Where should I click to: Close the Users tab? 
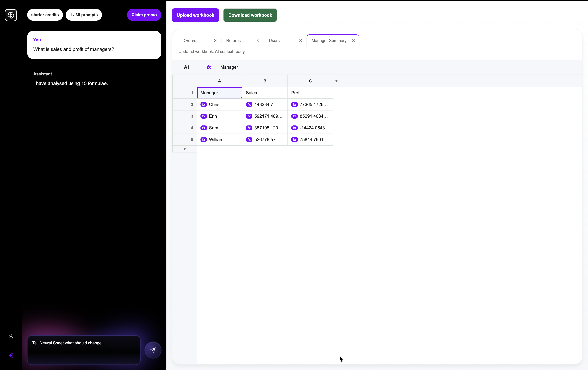[x=301, y=41]
